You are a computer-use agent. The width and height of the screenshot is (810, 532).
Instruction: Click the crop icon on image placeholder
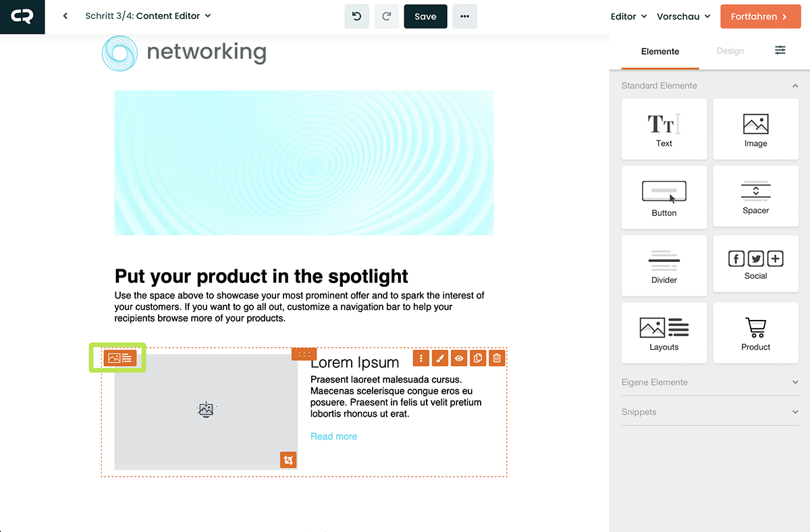[x=288, y=460]
